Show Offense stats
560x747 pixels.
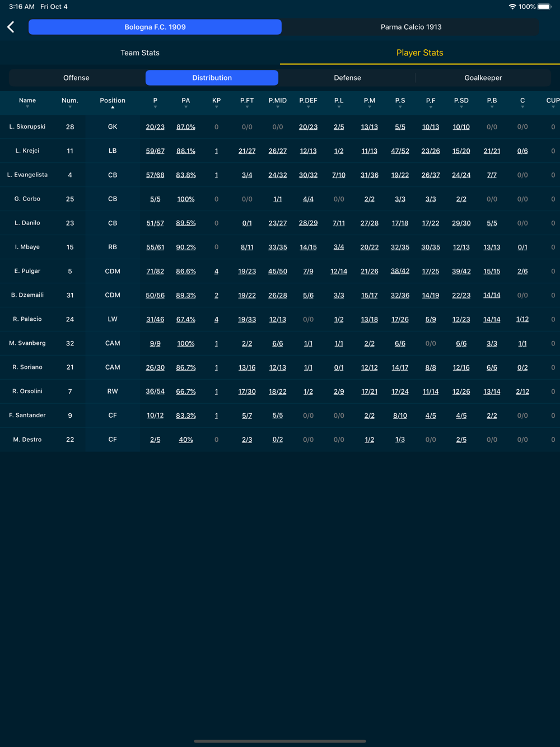point(76,78)
